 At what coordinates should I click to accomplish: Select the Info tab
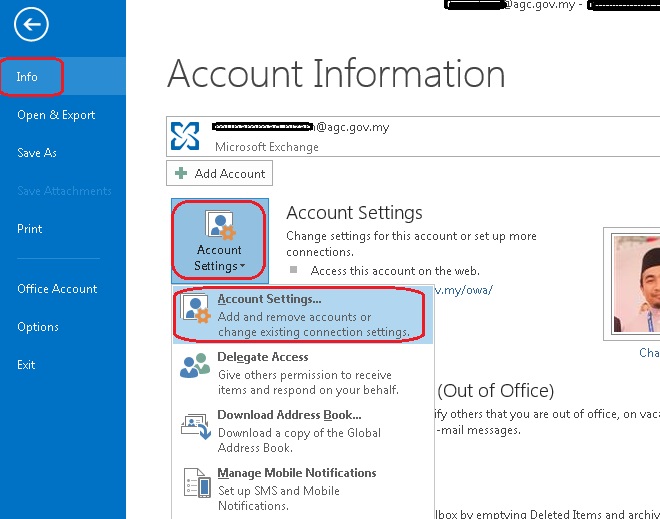tap(63, 77)
